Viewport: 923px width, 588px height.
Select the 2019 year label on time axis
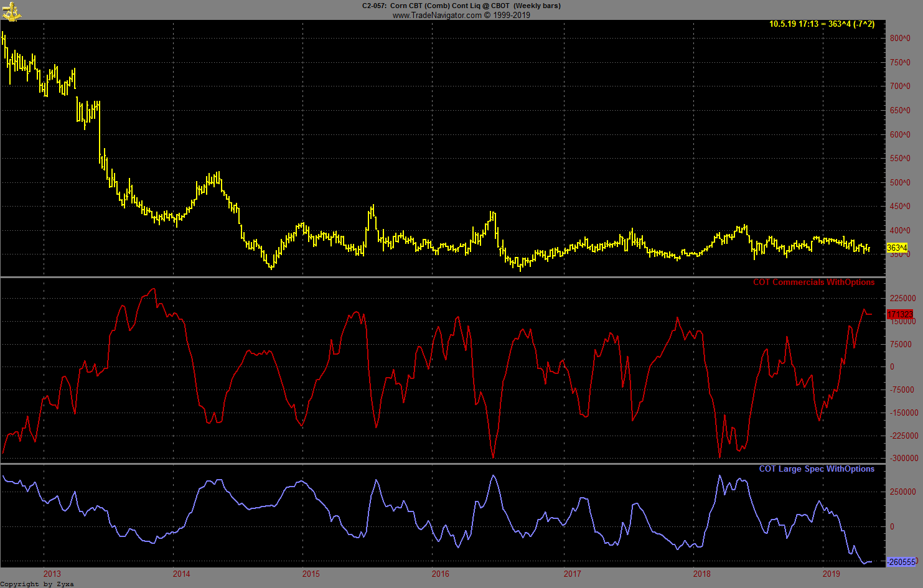pos(832,574)
